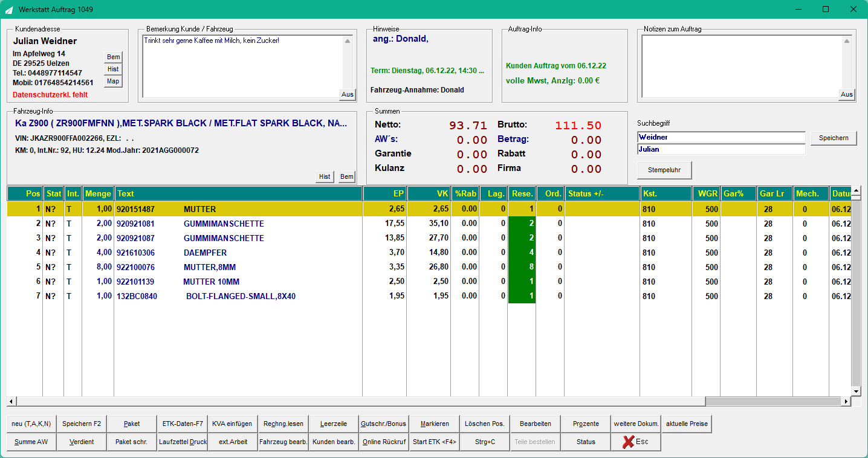Screen dimensions: 868x458
Task: Select the row with part 920921087
Action: coord(429,238)
